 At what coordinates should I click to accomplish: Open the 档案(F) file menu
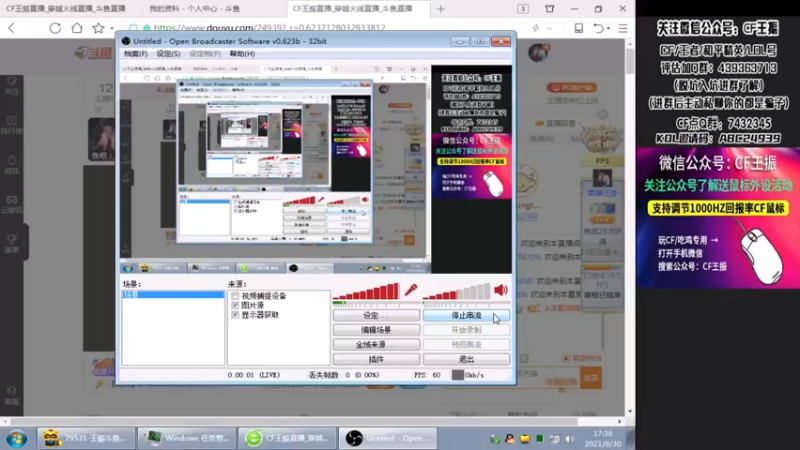click(x=135, y=54)
